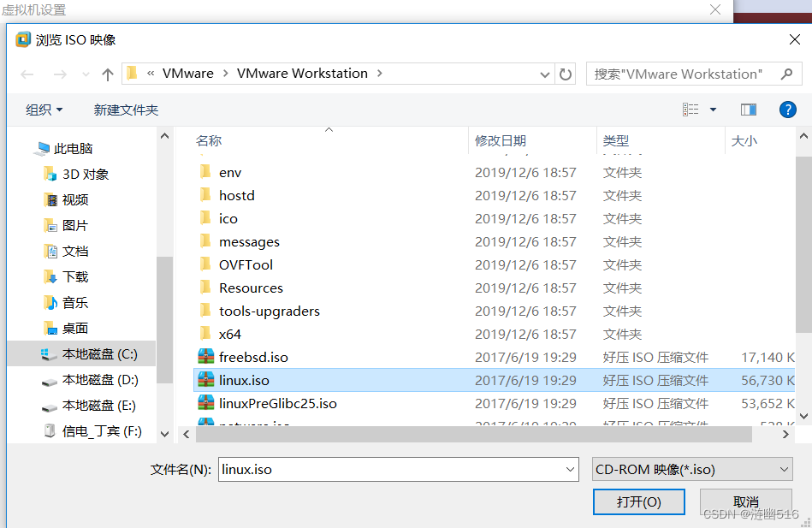Select the tools-upgraders folder icon

(x=205, y=311)
